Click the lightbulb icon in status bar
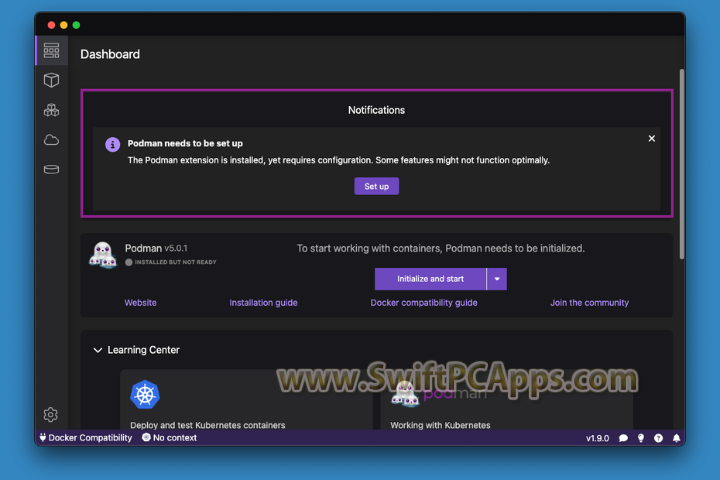 coord(641,438)
